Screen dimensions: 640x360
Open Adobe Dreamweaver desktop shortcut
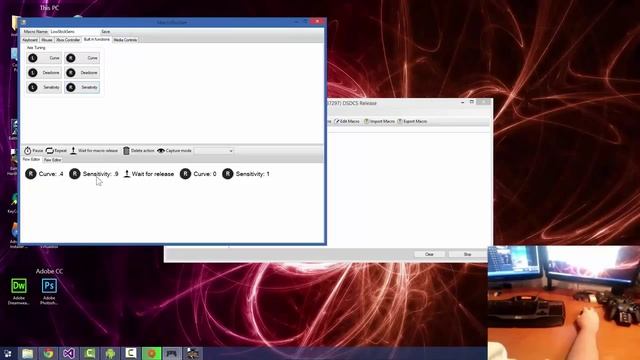(19, 291)
